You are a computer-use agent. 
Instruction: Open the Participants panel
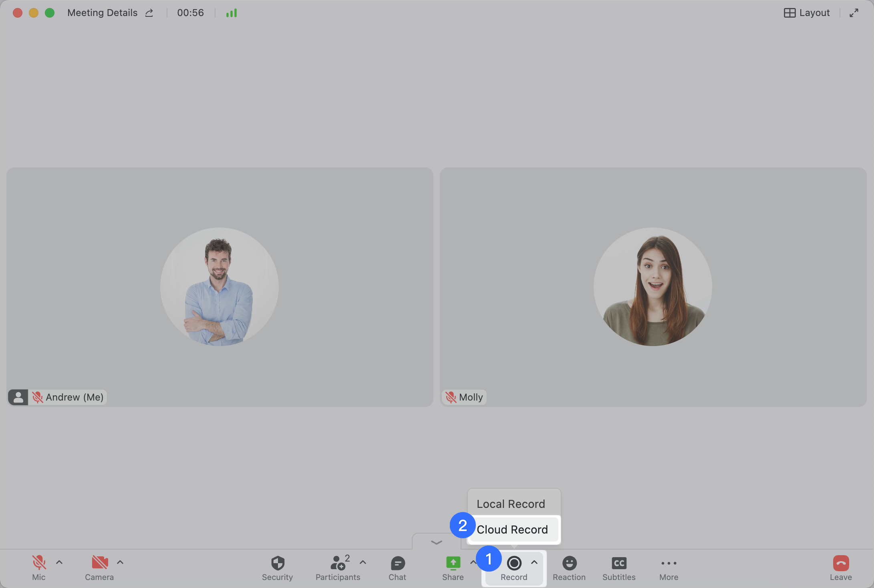pyautogui.click(x=338, y=568)
